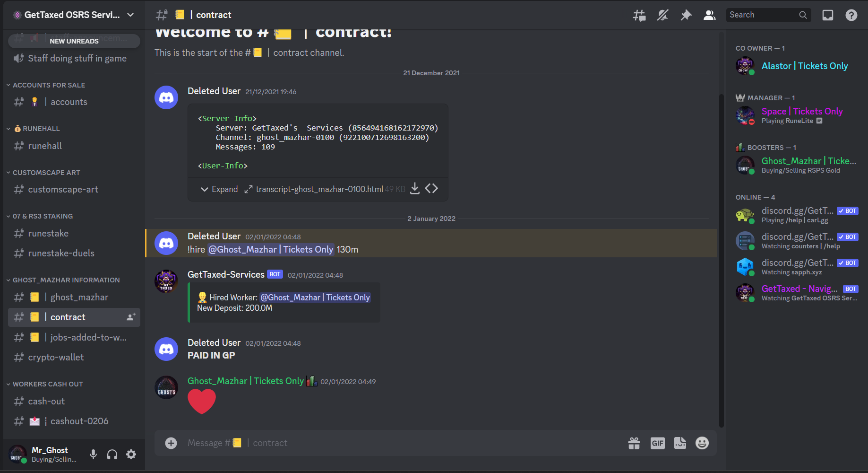Open the transcript in full screen

[248, 189]
